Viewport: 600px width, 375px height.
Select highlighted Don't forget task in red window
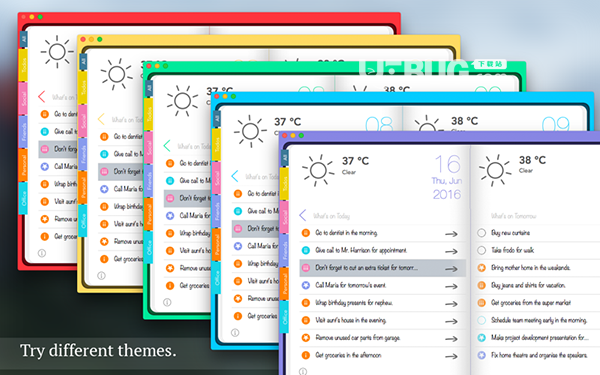(x=58, y=149)
